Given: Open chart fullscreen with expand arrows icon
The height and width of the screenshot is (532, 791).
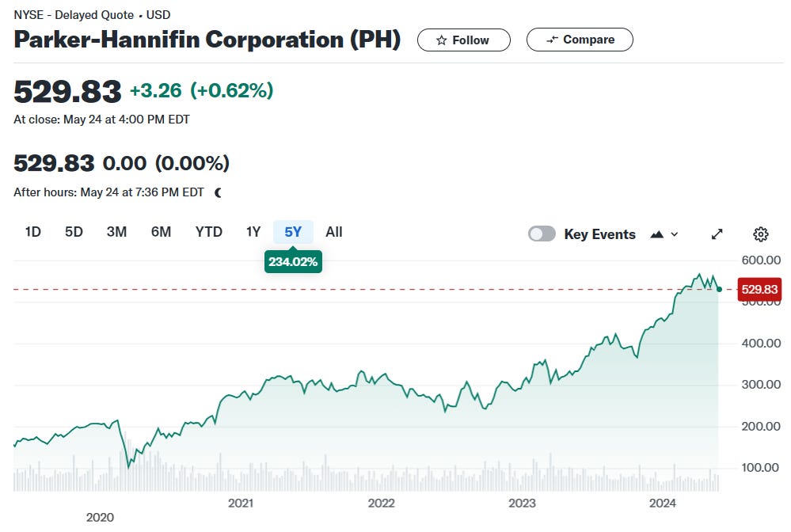Looking at the screenshot, I should tap(717, 234).
